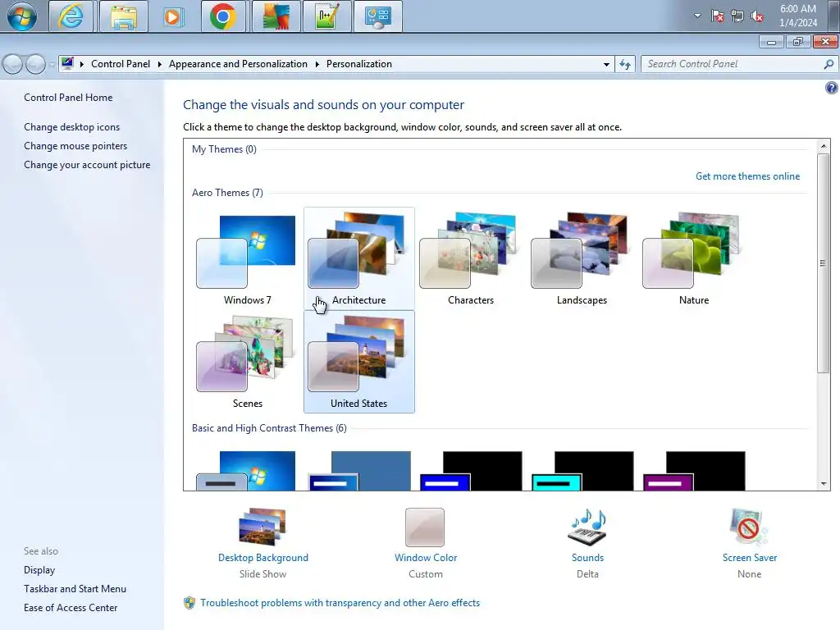Open Ease of Access Center

click(71, 608)
